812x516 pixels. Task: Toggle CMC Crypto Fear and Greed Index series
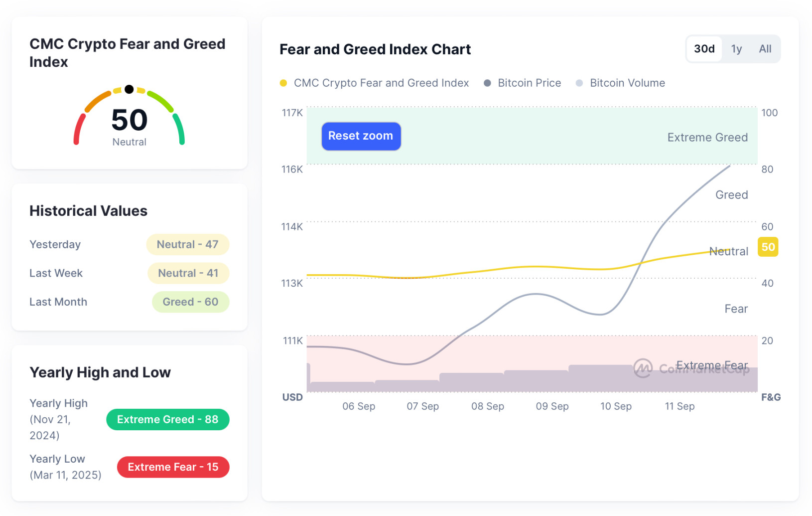pyautogui.click(x=381, y=83)
